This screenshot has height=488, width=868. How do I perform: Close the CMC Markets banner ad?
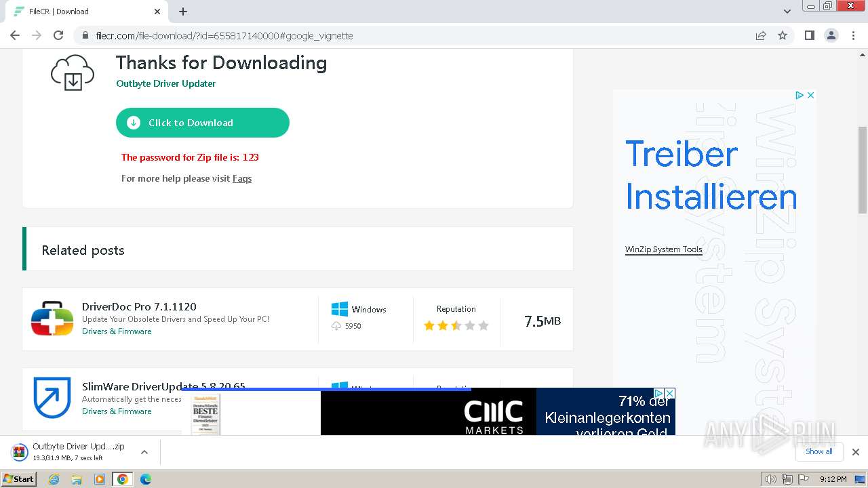coord(669,393)
